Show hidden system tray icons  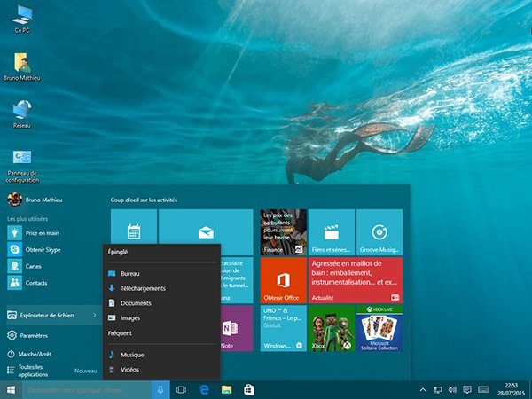[423, 390]
